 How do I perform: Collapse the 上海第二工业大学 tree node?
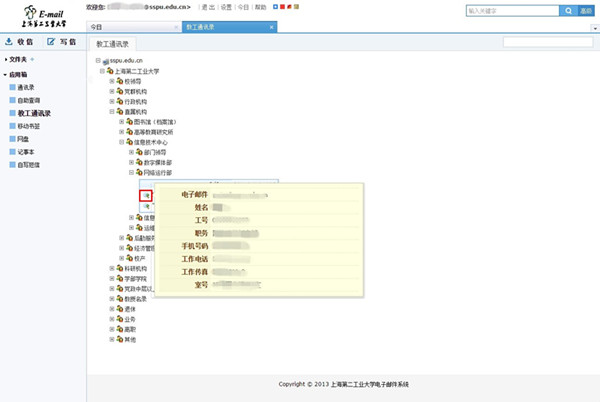[x=103, y=72]
